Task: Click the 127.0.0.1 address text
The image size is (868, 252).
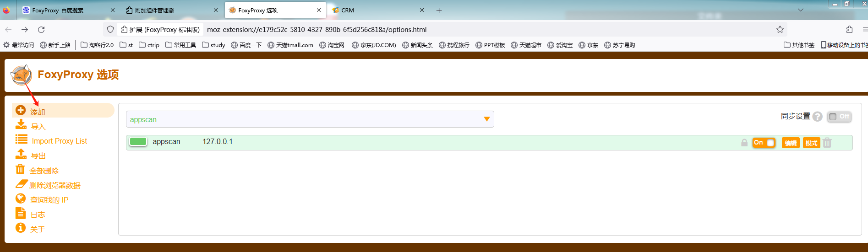Action: click(218, 142)
